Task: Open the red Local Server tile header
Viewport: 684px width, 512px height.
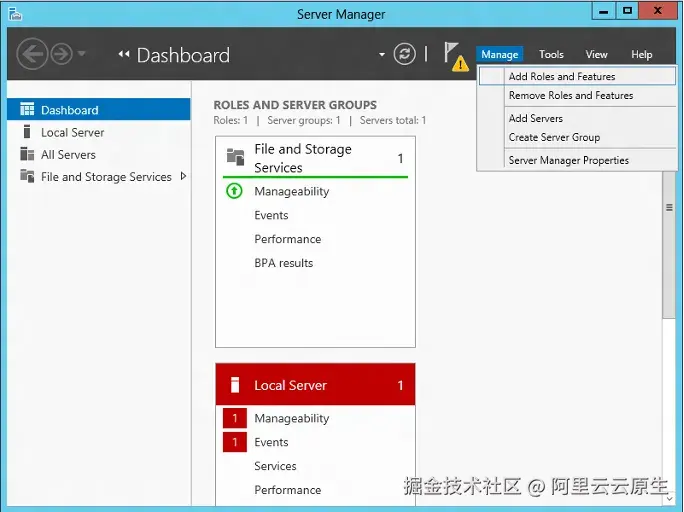Action: coord(315,385)
